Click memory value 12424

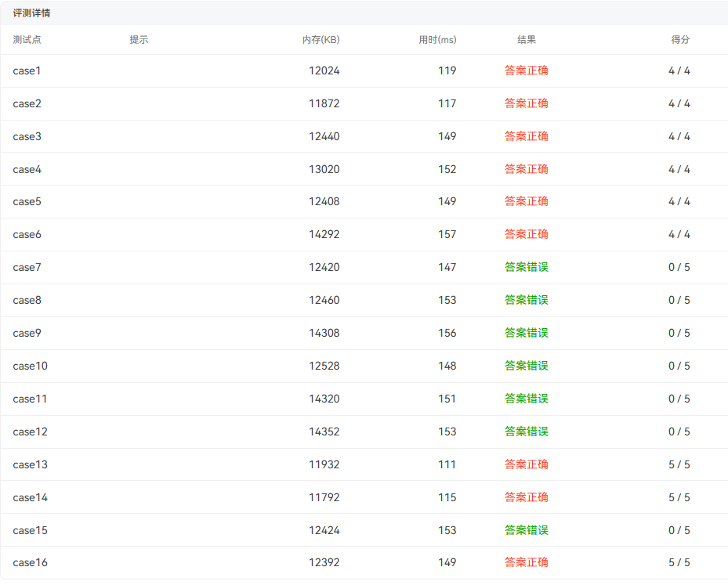tap(324, 530)
